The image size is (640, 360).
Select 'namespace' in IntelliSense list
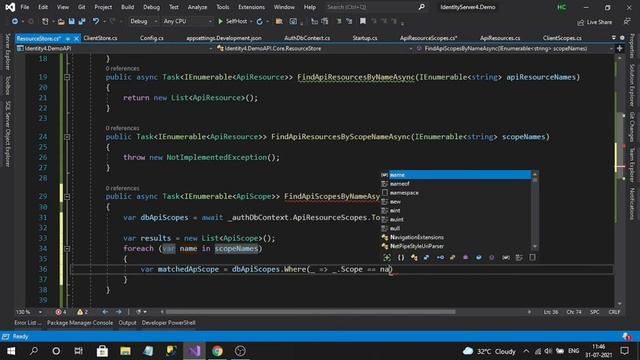[456, 193]
